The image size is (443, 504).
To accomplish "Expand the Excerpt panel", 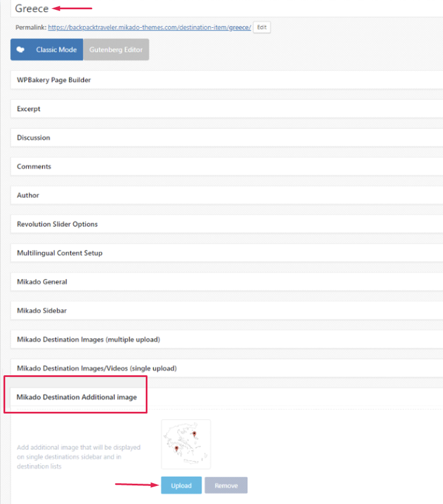I will click(28, 109).
